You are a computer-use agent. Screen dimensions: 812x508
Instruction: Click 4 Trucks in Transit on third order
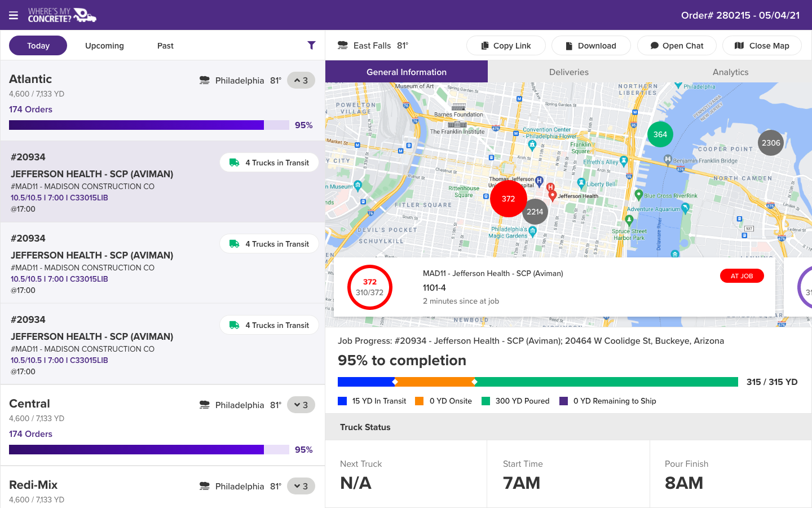pos(269,325)
